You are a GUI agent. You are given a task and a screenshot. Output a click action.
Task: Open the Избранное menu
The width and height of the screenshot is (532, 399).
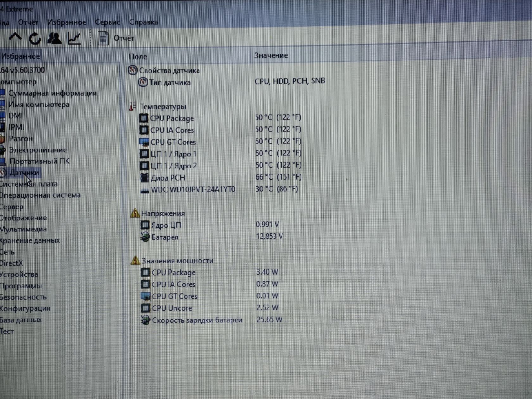(66, 22)
